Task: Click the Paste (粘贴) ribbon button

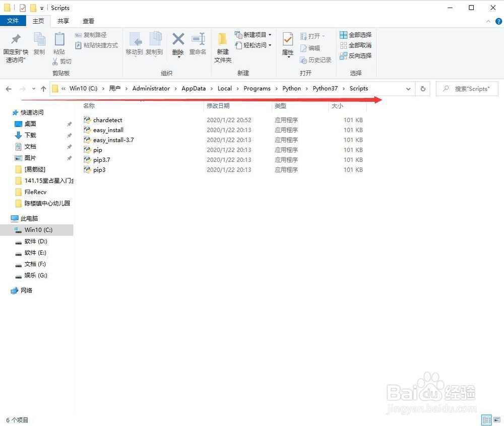Action: (59, 43)
